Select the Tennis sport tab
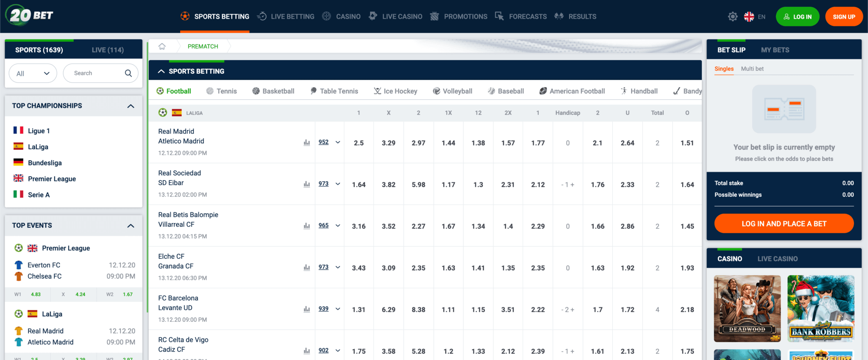The image size is (868, 360). point(222,91)
